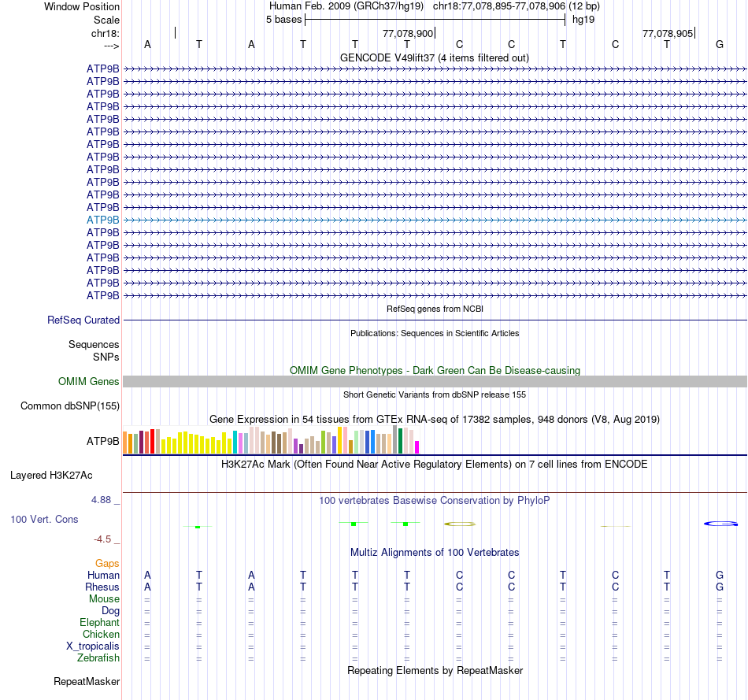The width and height of the screenshot is (748, 700).
Task: Select the Rhesus species label
Action: point(102,587)
